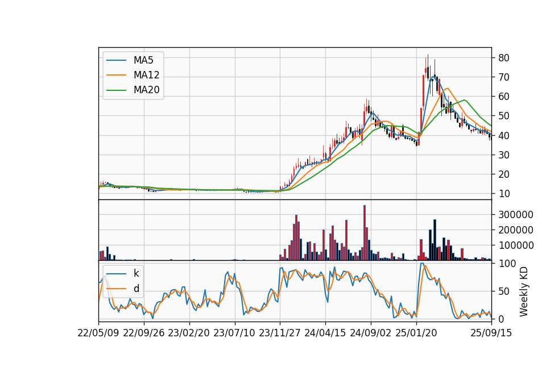Click the KD axis label 0
This screenshot has width=546, height=392.
502,319
